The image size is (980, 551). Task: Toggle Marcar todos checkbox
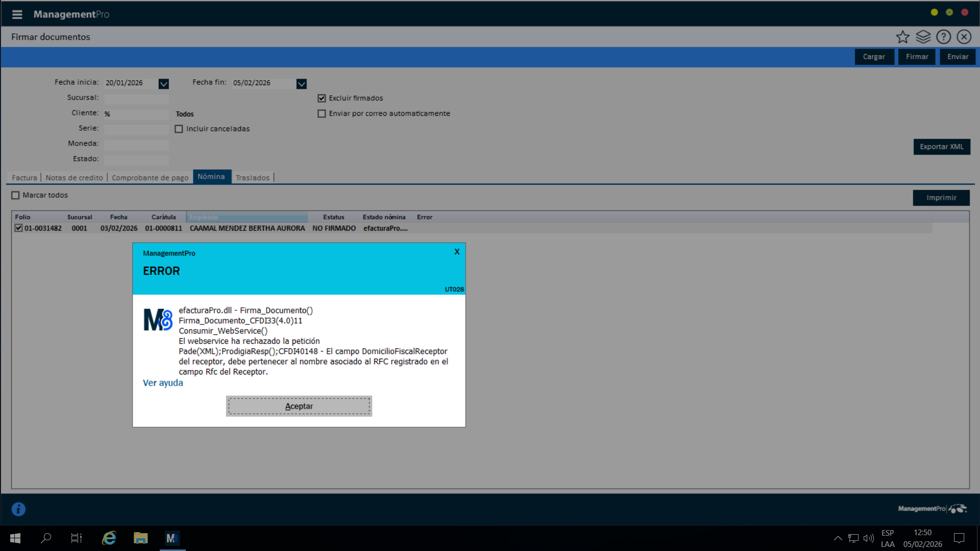click(x=15, y=195)
